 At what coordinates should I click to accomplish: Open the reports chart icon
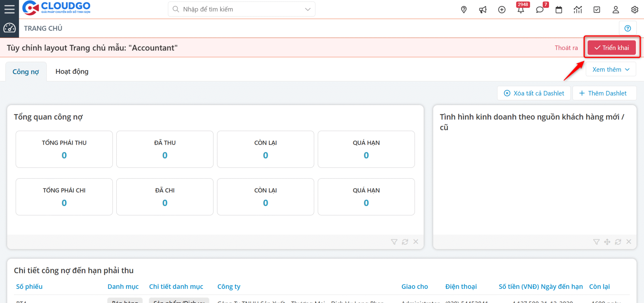578,10
